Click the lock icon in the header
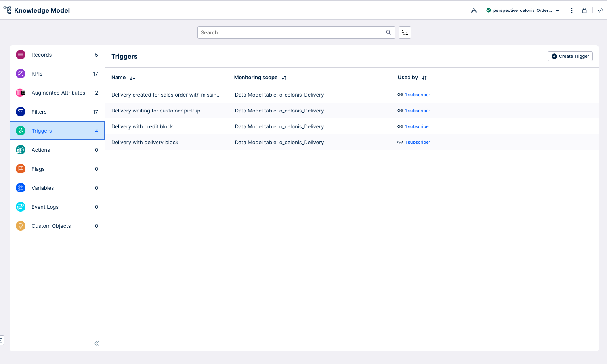The width and height of the screenshot is (607, 364). pos(584,11)
